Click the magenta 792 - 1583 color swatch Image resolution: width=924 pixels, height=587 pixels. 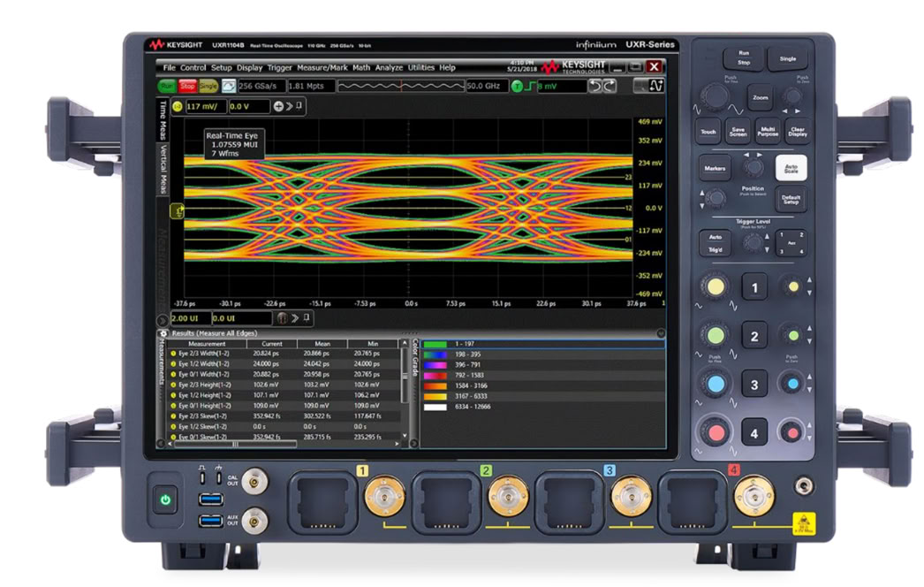[435, 376]
